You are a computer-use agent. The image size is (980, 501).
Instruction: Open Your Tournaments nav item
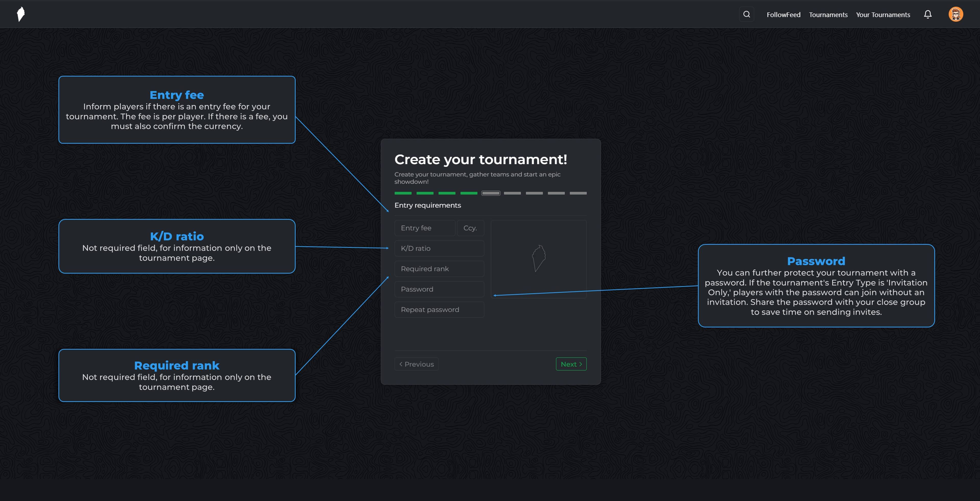click(882, 15)
